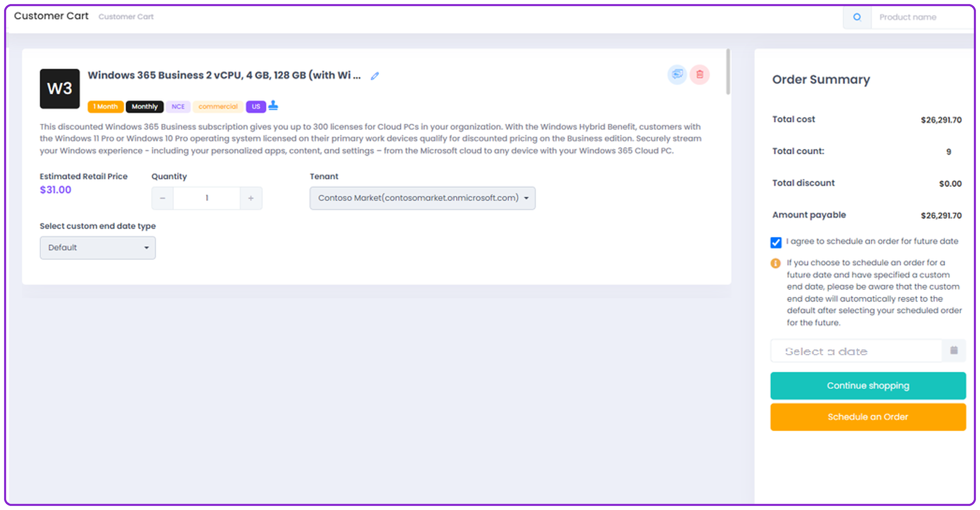Click the commercial tag
The width and height of the screenshot is (980, 510).
pos(218,107)
